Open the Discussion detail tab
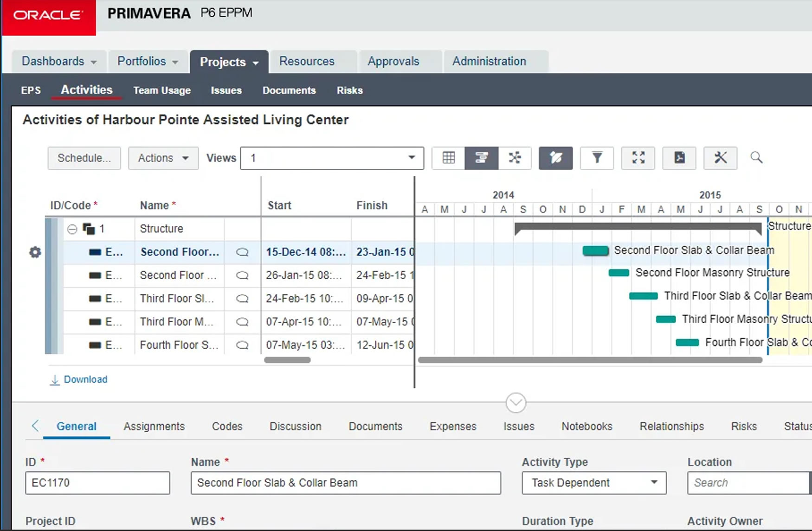 [x=296, y=426]
